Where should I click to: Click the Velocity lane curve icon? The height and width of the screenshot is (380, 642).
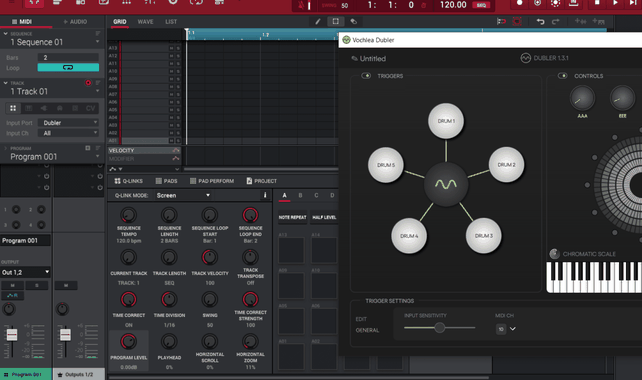pyautogui.click(x=176, y=150)
